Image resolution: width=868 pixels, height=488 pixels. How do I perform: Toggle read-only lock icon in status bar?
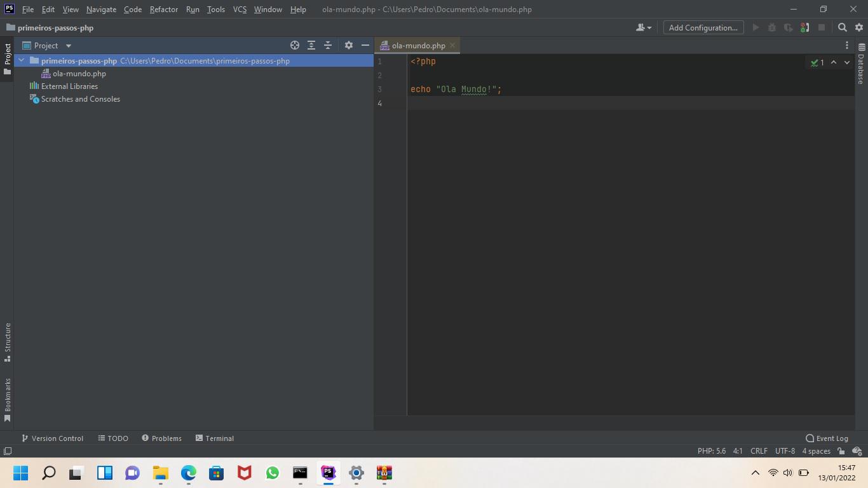pyautogui.click(x=841, y=451)
